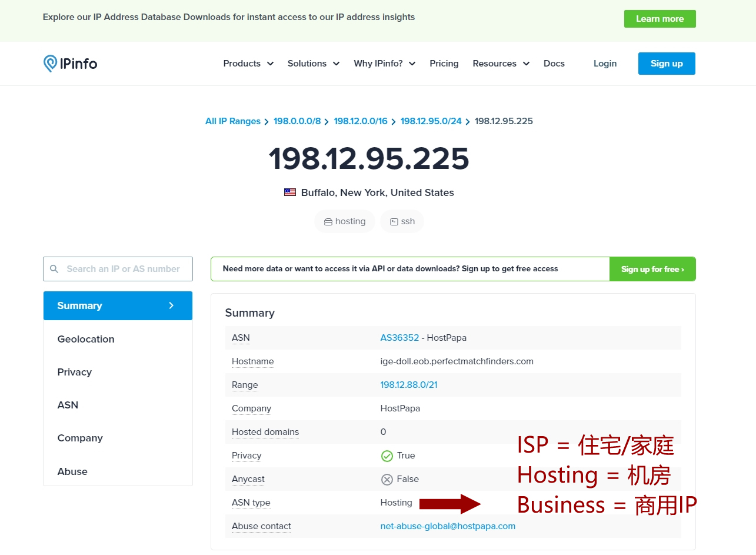Click the green True checkmark icon
Viewport: 756px width, 555px height.
click(x=387, y=456)
